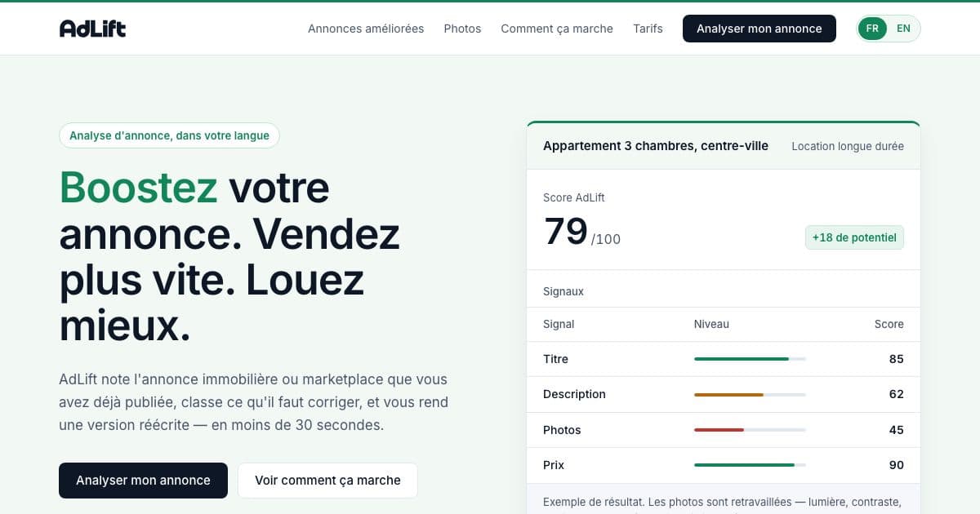Click the AdLift logo
The height and width of the screenshot is (514, 980).
point(92,29)
